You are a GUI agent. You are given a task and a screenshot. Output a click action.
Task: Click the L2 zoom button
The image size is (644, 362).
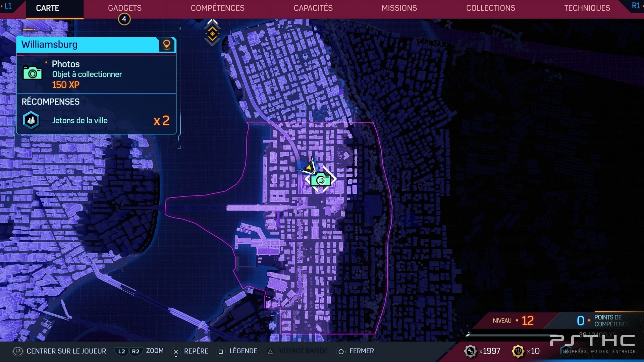121,351
